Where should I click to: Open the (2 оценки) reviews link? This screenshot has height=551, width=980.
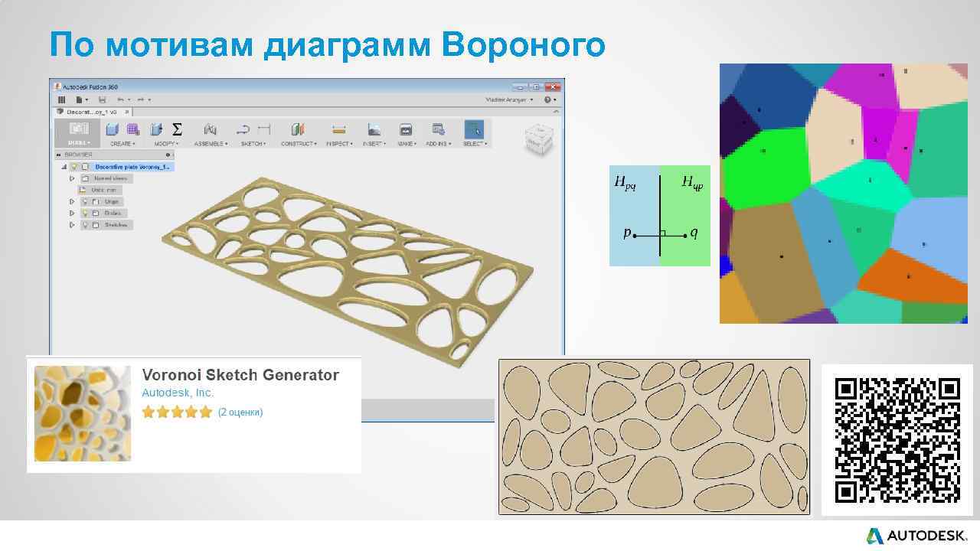[240, 412]
